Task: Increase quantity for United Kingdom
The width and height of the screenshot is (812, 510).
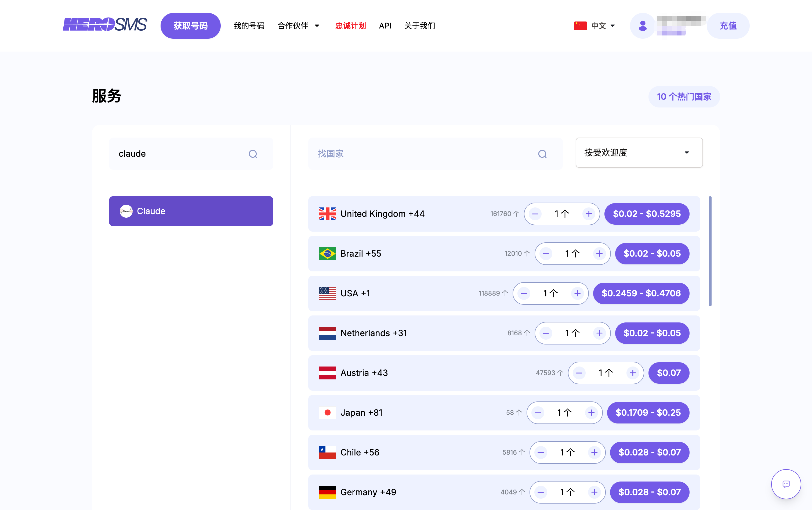Action: (x=589, y=214)
